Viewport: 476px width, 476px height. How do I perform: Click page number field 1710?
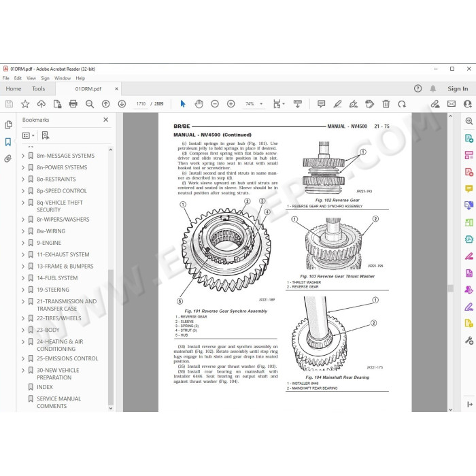tap(141, 104)
